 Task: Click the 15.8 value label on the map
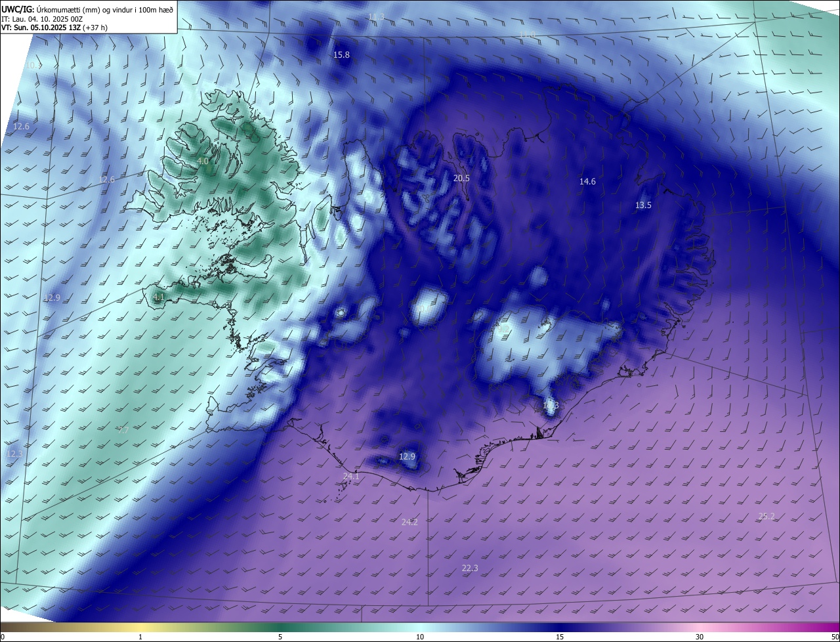pos(342,55)
